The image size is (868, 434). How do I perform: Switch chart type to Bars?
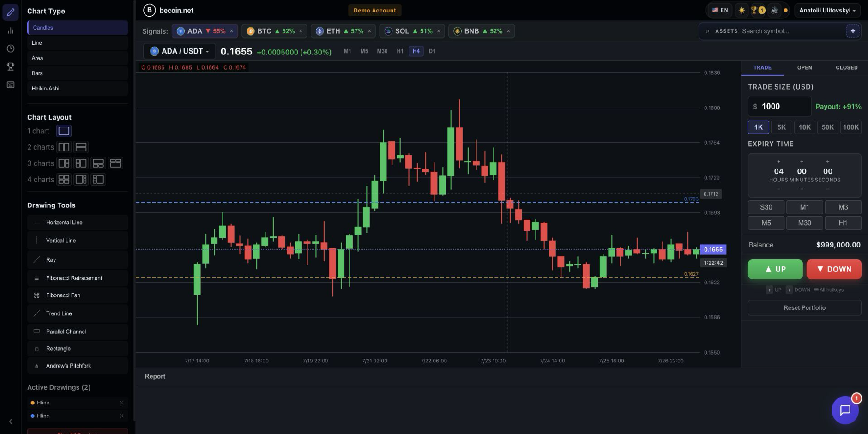78,73
